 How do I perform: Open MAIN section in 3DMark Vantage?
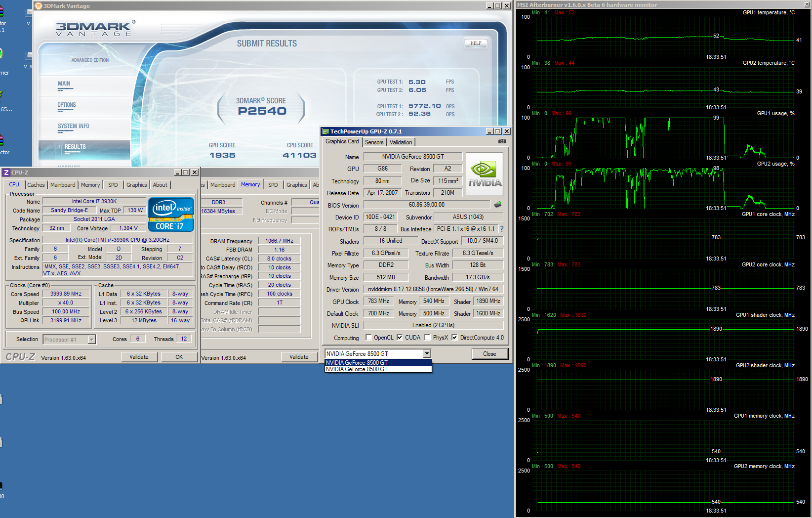coord(64,84)
